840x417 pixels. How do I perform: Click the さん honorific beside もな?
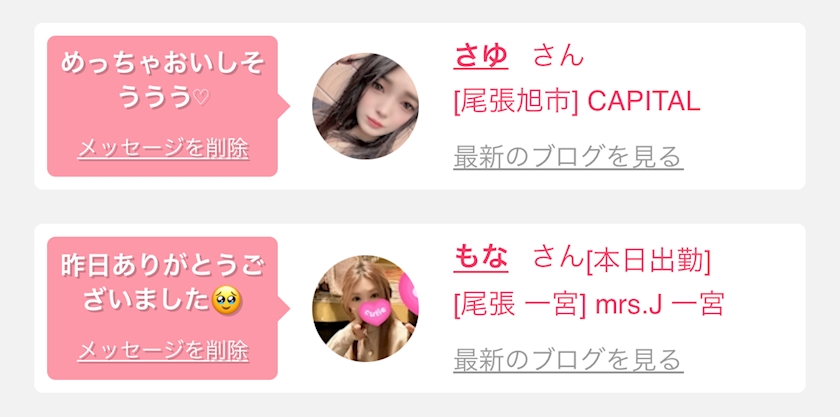click(558, 259)
